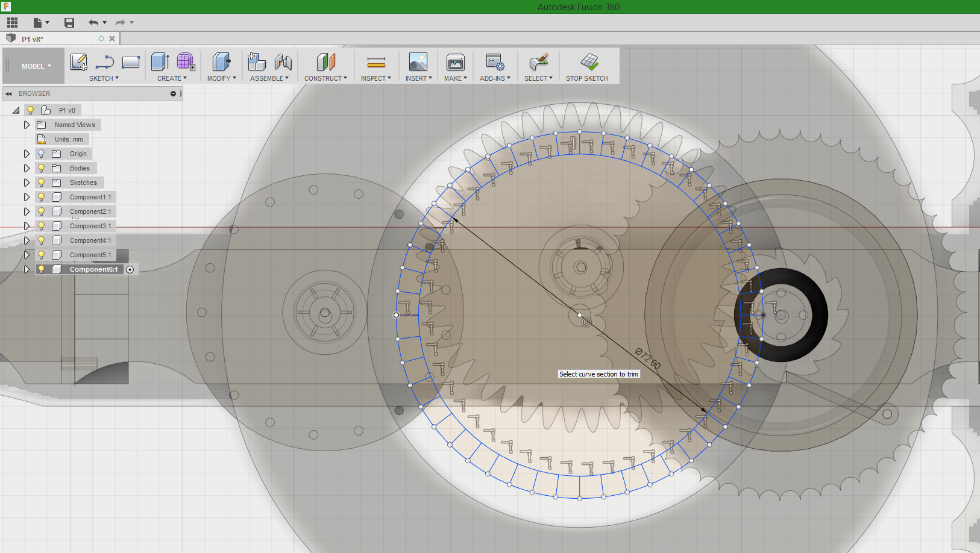Select the Measure inspect icon

376,61
